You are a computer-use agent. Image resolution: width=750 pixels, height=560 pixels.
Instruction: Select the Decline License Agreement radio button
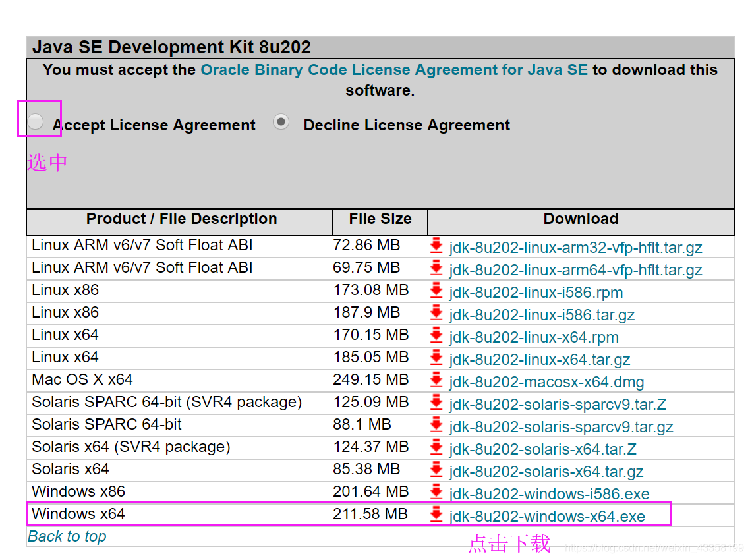point(281,122)
